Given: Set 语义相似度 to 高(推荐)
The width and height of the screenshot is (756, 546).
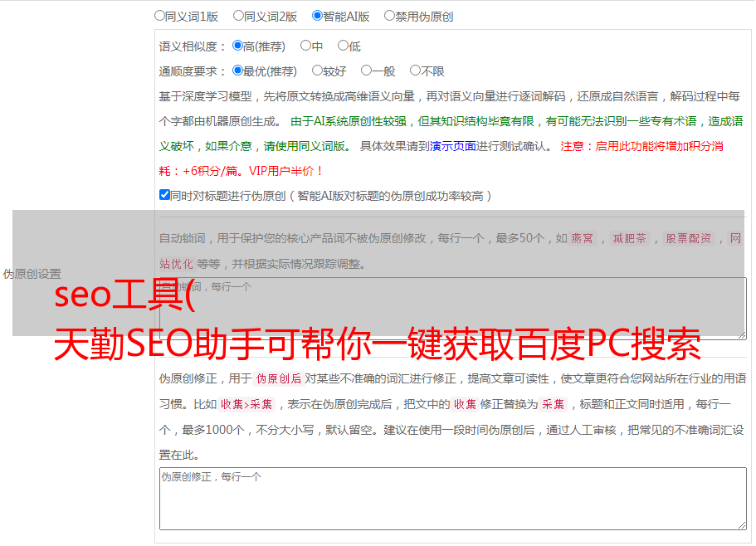Looking at the screenshot, I should (x=237, y=46).
